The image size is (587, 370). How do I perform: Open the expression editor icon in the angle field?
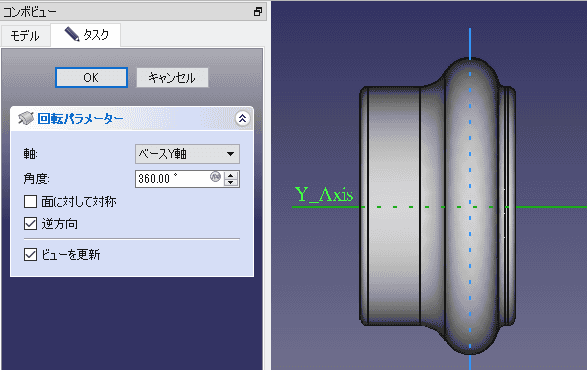(215, 176)
